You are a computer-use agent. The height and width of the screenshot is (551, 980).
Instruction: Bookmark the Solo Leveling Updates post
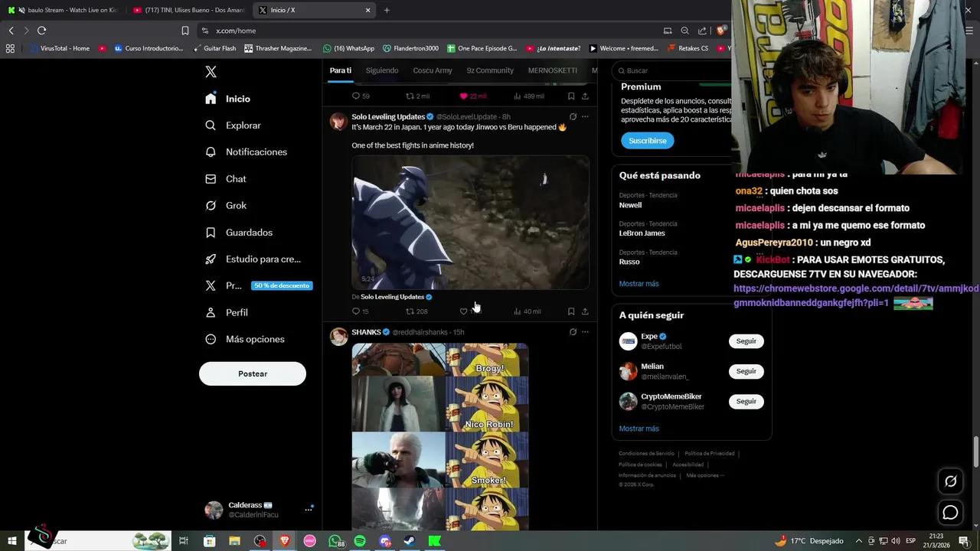(571, 311)
